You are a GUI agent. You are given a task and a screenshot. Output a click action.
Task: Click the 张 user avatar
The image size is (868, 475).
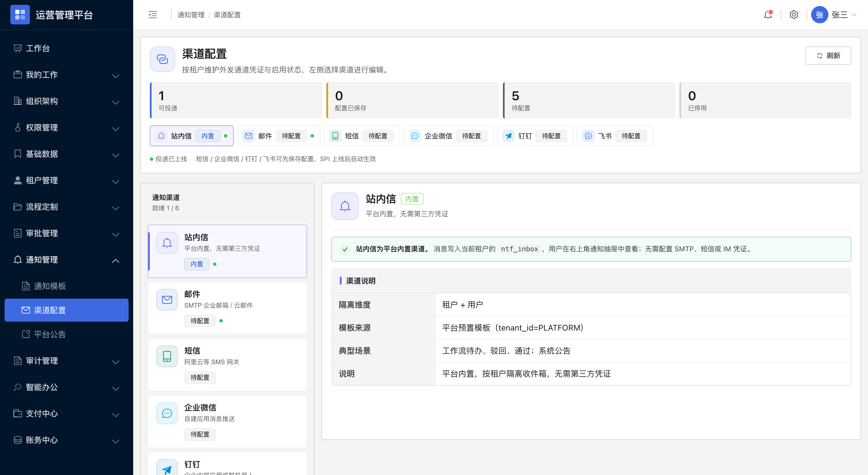(x=819, y=14)
